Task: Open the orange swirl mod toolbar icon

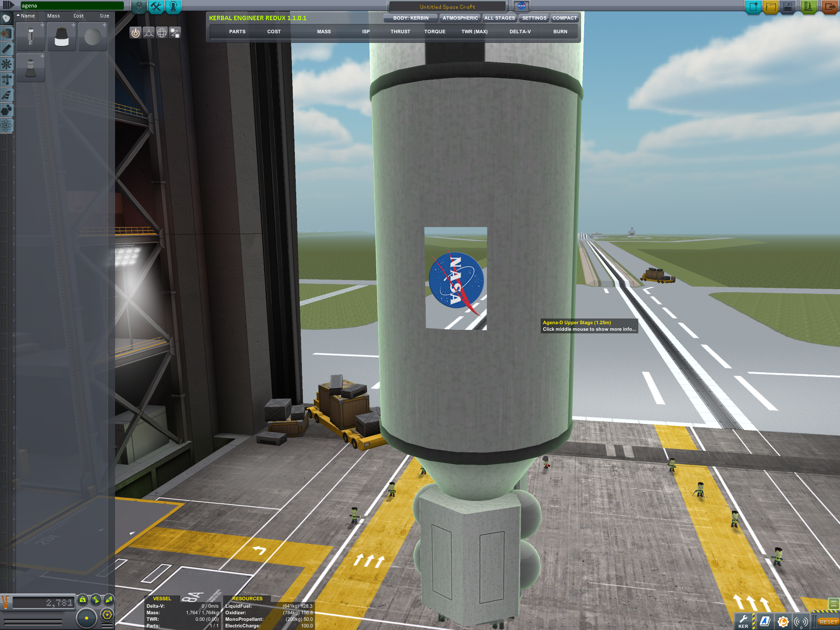Action: 783,621
